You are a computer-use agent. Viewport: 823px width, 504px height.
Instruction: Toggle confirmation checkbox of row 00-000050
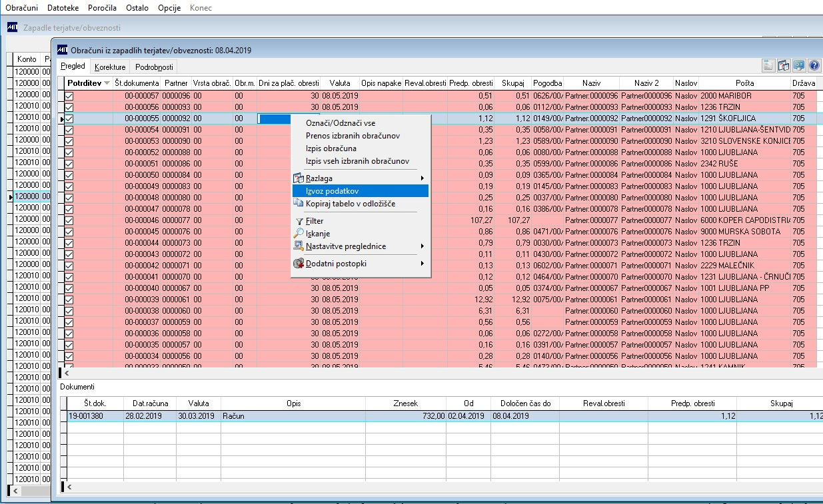click(x=69, y=175)
